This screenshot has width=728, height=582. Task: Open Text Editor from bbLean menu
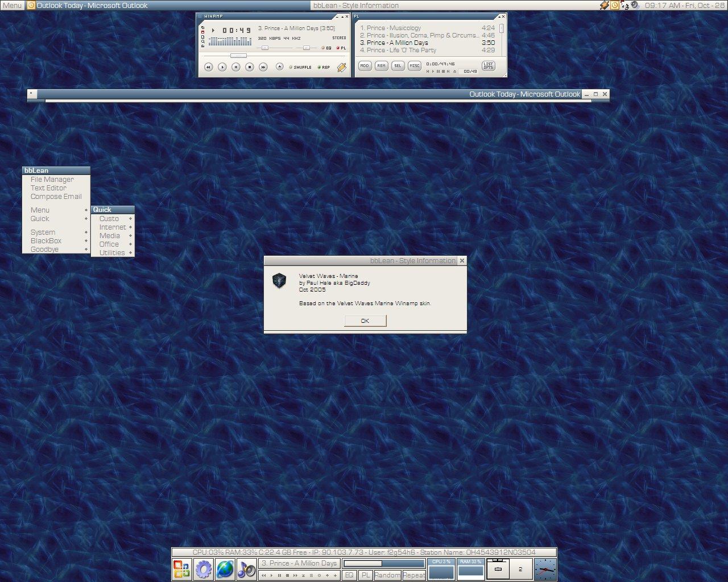56,188
